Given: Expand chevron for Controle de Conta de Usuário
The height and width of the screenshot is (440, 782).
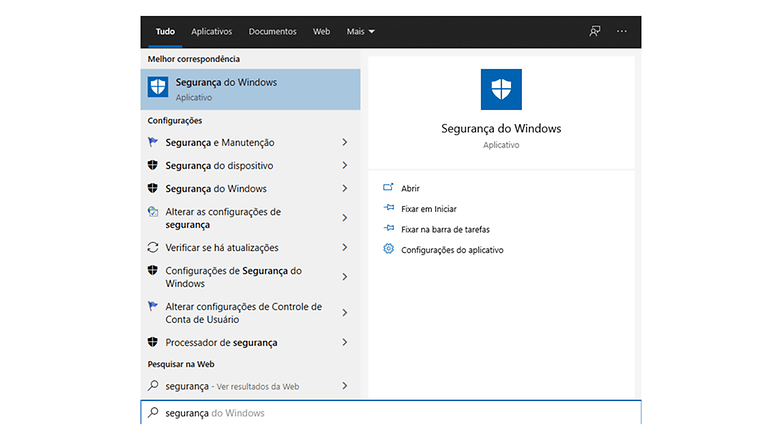Looking at the screenshot, I should [x=345, y=312].
